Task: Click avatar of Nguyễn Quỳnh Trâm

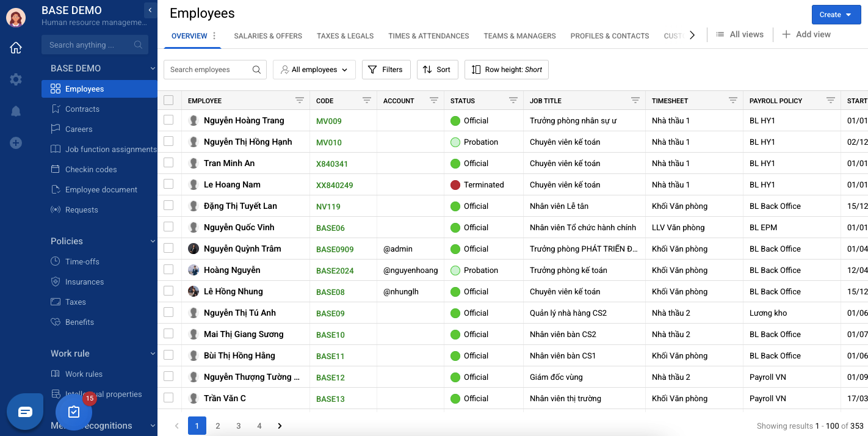Action: (x=193, y=249)
